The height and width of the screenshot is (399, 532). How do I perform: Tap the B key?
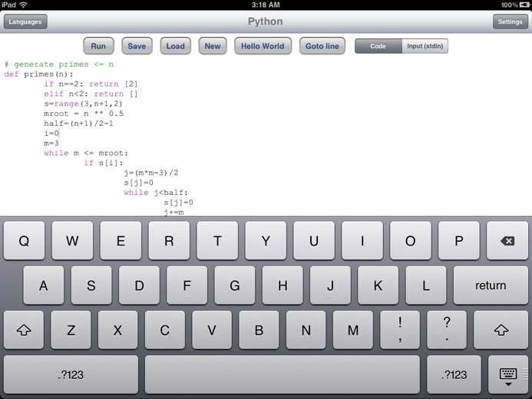click(259, 330)
